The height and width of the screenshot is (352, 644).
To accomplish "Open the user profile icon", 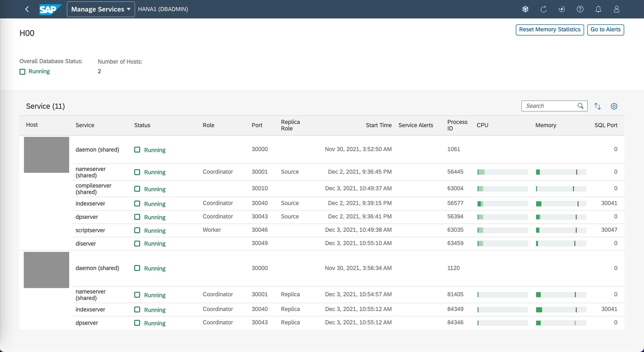I will [617, 9].
